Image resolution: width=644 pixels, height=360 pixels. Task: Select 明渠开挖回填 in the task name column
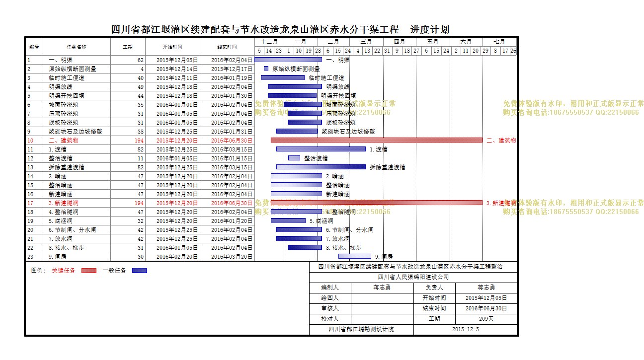pyautogui.click(x=67, y=96)
